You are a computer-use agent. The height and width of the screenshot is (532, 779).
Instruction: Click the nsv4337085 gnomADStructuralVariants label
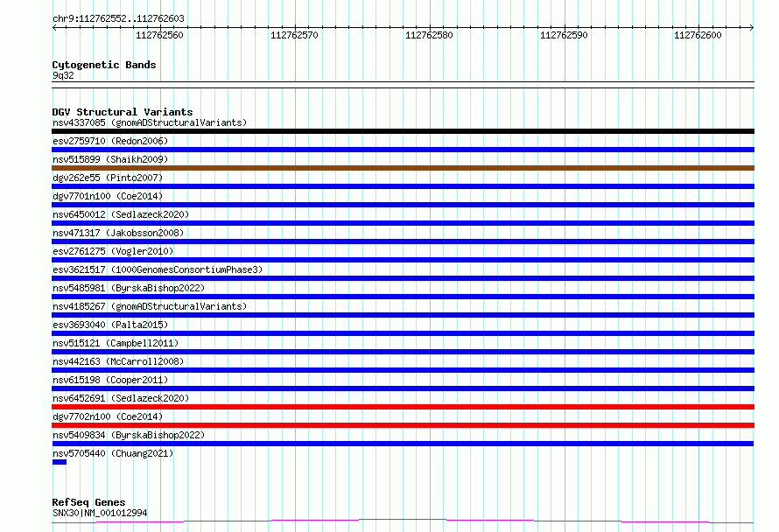[x=150, y=122]
